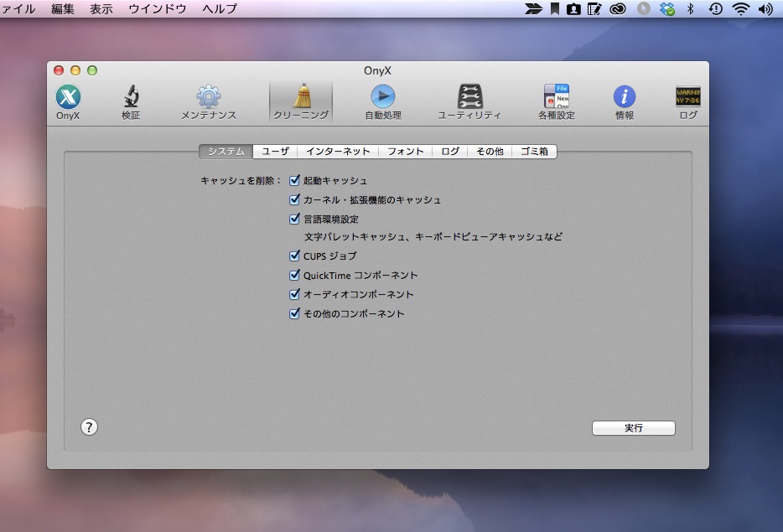Image resolution: width=783 pixels, height=532 pixels.
Task: Open the 検証 microscope tool
Action: pyautogui.click(x=131, y=102)
